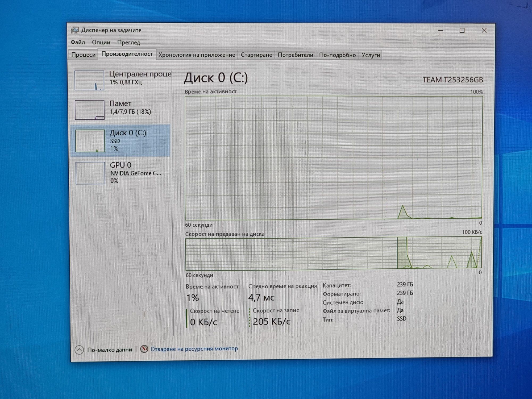Switch to the По-подробно tab
Screen dimensions: 532x399
[337, 55]
